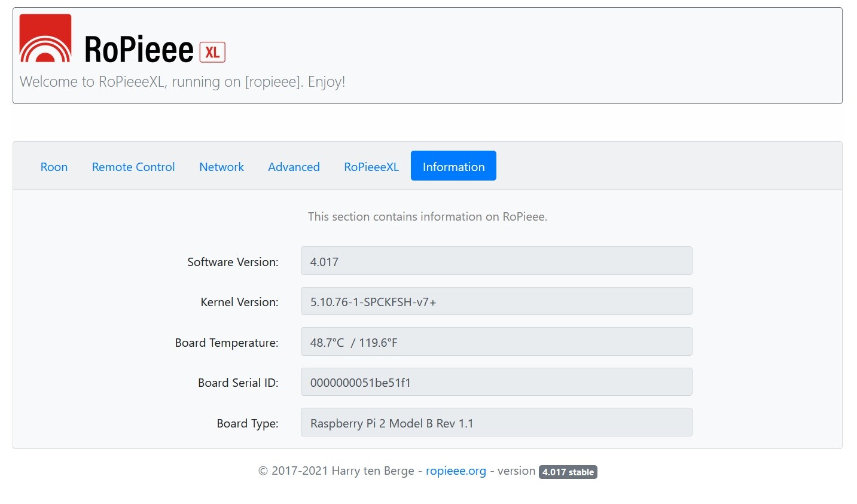Image resolution: width=857 pixels, height=504 pixels.
Task: Open the Roon tab
Action: (x=54, y=167)
